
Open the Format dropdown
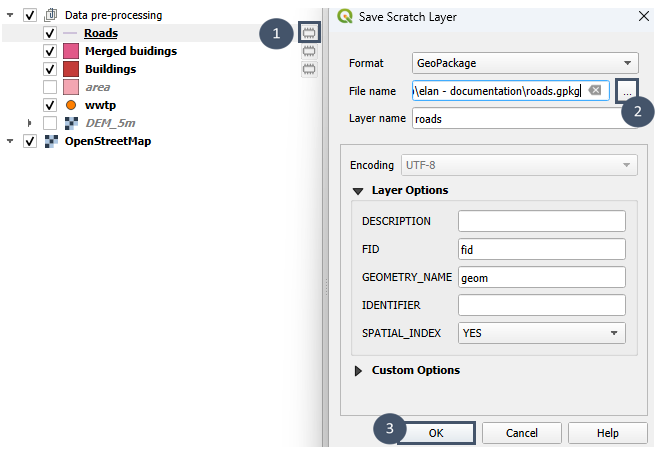tap(525, 63)
